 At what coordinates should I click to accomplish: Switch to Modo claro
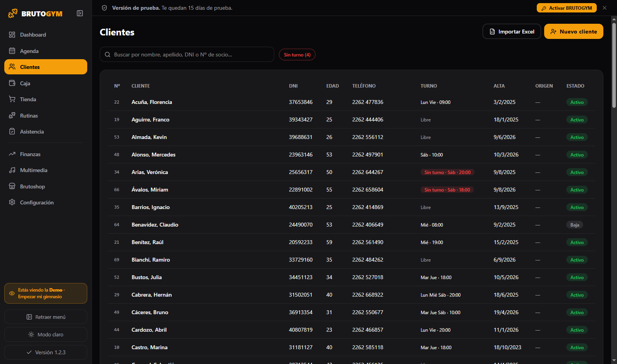[x=46, y=334]
